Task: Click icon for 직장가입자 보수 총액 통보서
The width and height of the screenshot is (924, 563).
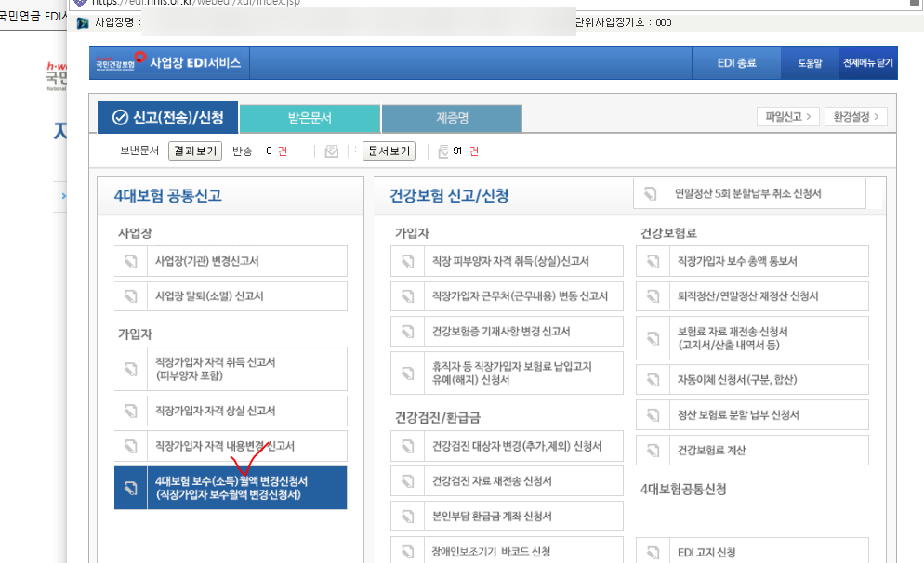Action: 653,261
